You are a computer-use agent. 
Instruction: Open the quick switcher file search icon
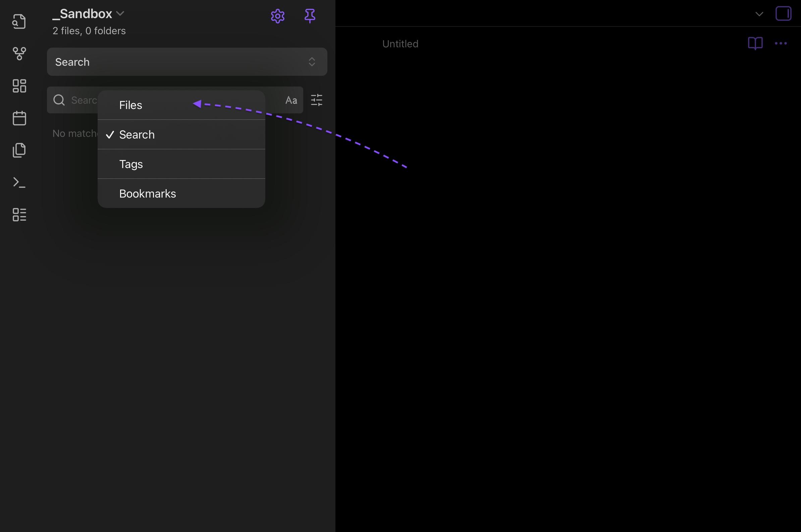tap(19, 21)
